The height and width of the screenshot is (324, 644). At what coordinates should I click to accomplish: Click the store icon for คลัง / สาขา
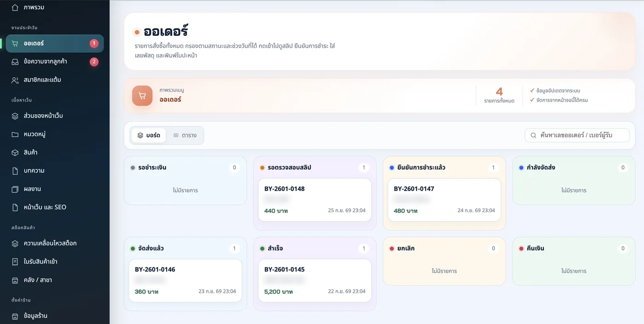click(15, 280)
